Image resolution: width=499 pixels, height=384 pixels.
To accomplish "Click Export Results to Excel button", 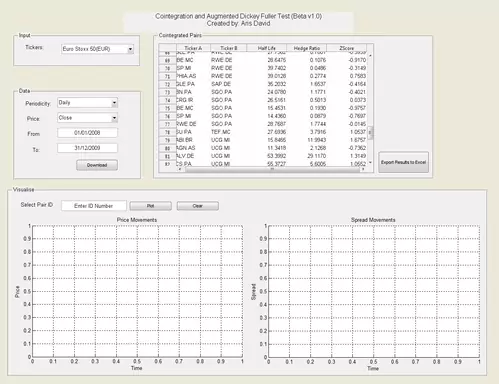I will tap(403, 162).
